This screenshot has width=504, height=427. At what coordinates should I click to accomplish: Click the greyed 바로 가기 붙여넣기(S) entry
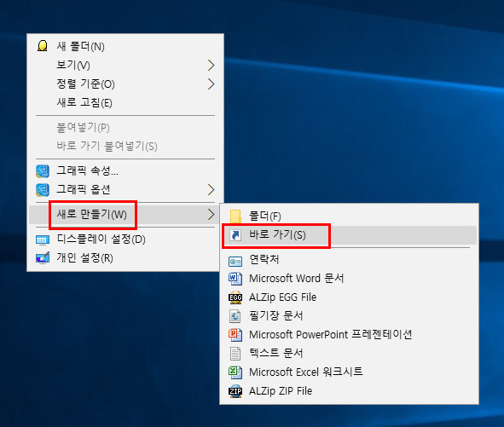(x=125, y=147)
